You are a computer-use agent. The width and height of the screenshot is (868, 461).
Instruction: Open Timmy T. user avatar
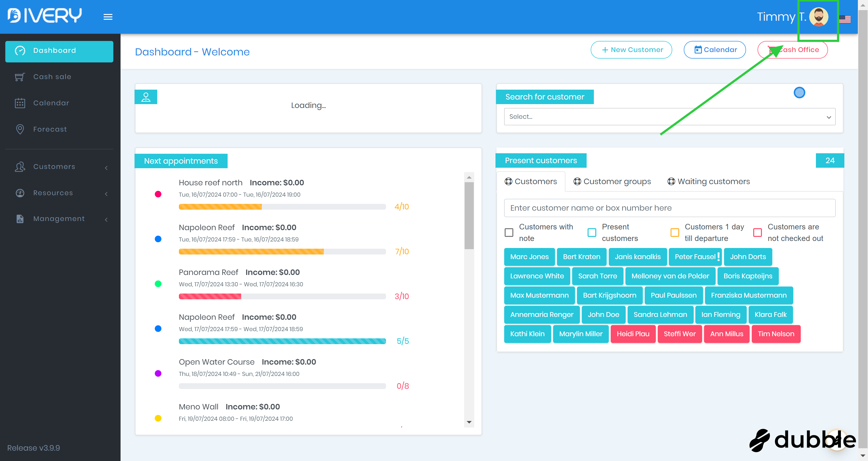819,16
